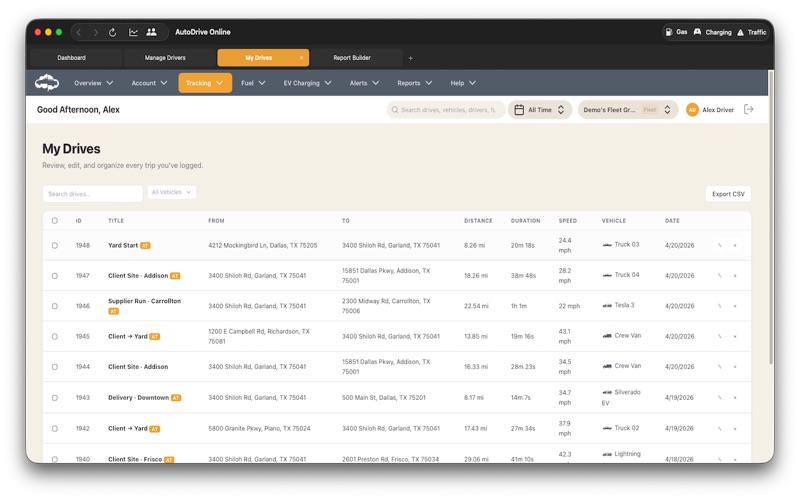The width and height of the screenshot is (800, 500).
Task: Expand the Fuel menu
Action: click(x=253, y=83)
